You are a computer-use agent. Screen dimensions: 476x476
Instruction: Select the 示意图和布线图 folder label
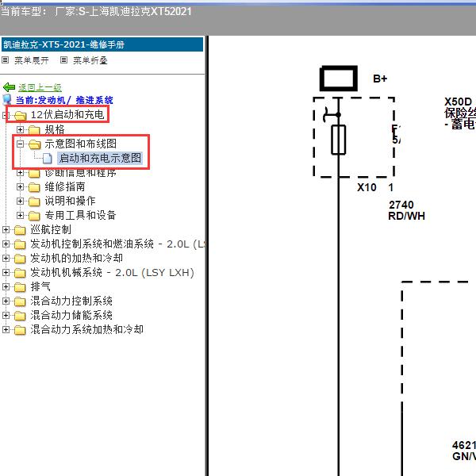click(80, 144)
